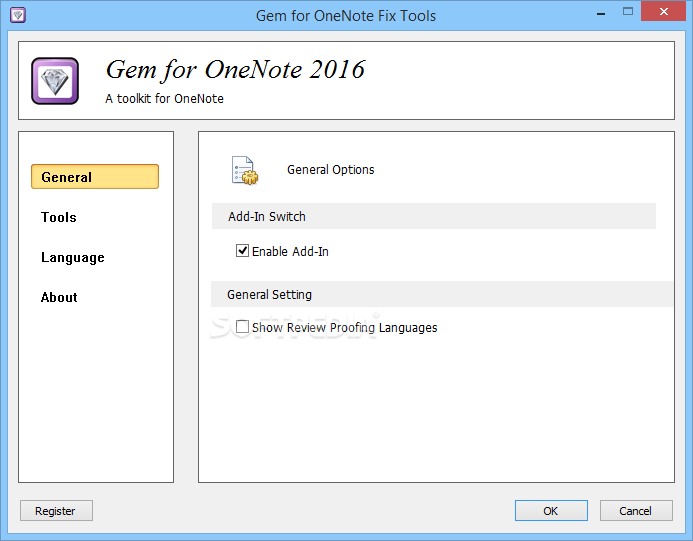This screenshot has width=693, height=541.
Task: Click the 'General Options' heading text
Action: [x=331, y=170]
